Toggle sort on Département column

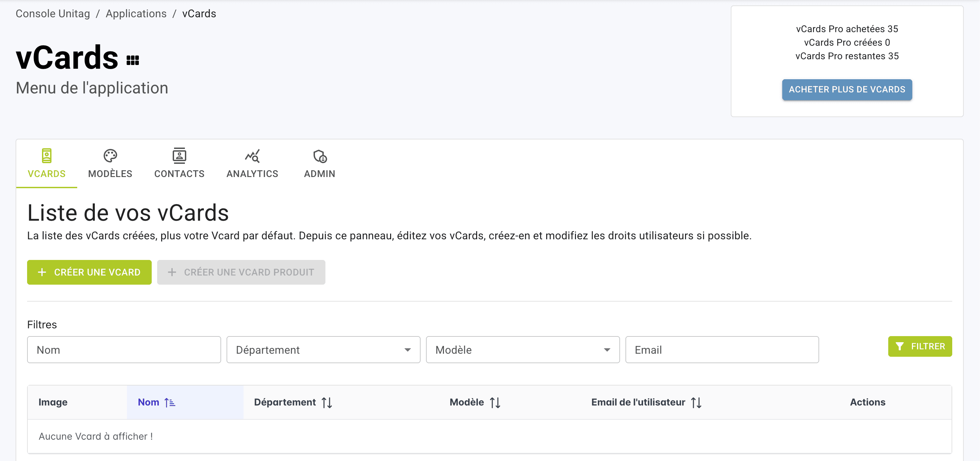pyautogui.click(x=326, y=402)
